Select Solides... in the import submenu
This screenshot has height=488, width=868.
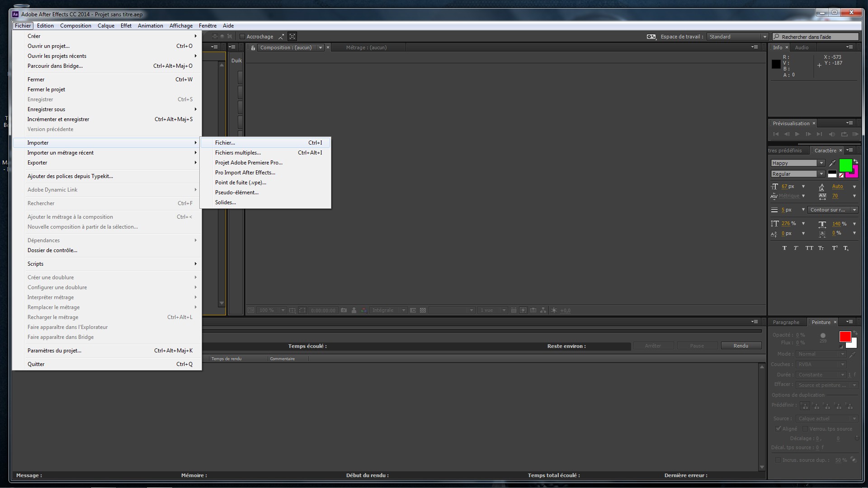[x=265, y=202]
